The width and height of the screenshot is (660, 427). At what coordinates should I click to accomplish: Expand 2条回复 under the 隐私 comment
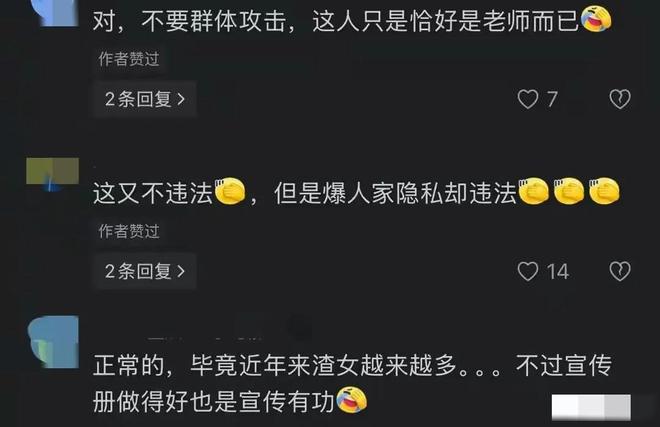pos(145,271)
